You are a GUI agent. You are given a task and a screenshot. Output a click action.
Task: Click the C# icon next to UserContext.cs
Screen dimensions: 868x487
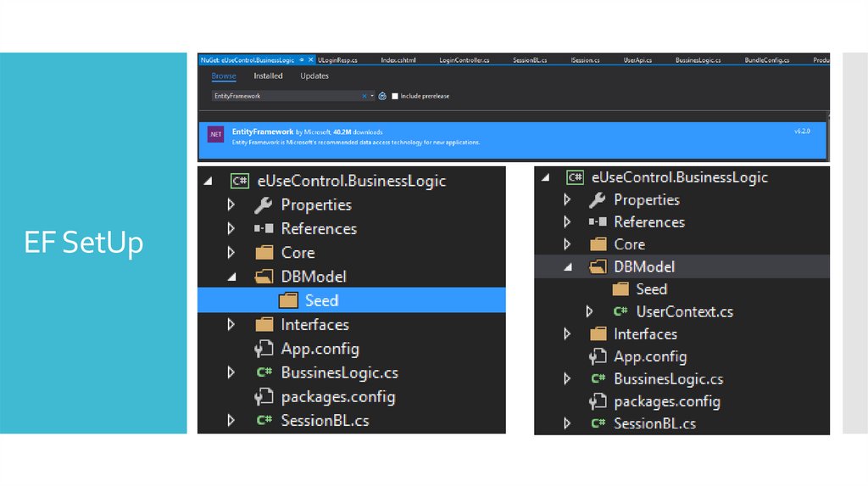point(620,311)
